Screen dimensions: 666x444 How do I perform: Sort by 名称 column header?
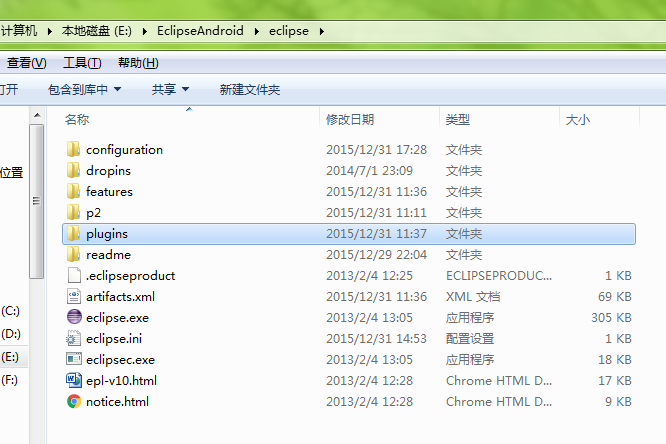coord(77,120)
